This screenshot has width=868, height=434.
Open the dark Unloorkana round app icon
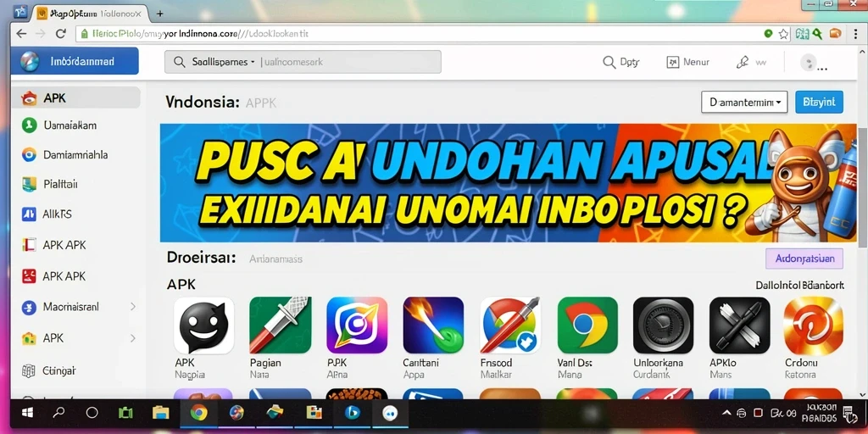tap(663, 325)
